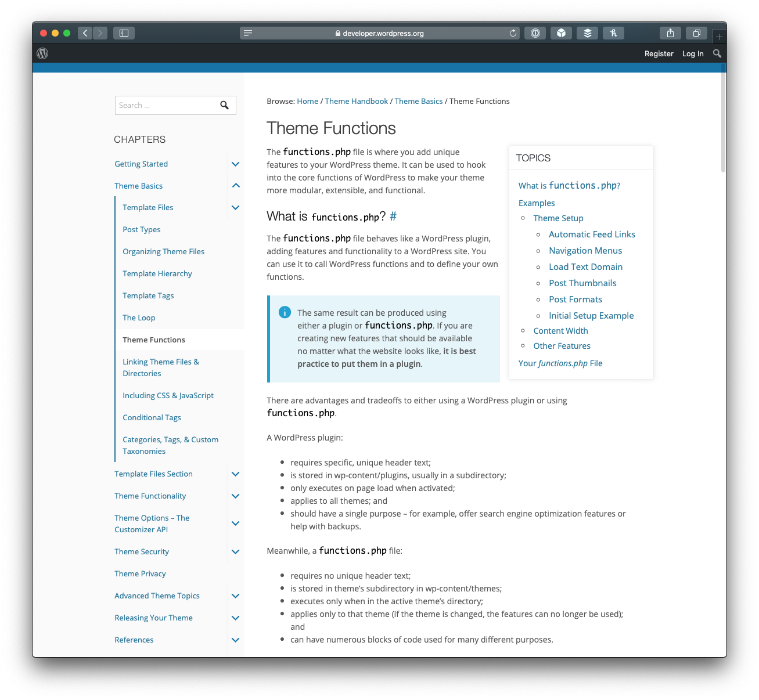The width and height of the screenshot is (759, 700).
Task: Select Conditional Tags in the sidebar
Action: [152, 417]
